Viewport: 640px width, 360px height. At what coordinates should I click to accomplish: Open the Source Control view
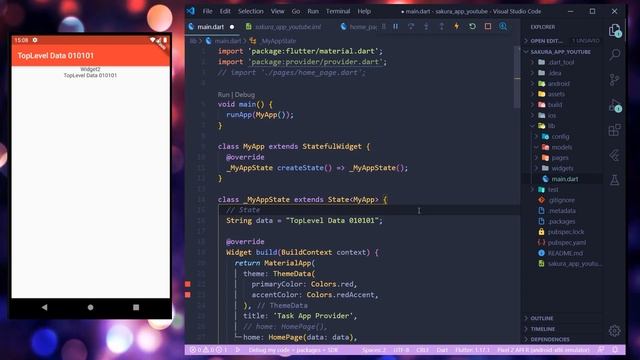(x=615, y=80)
